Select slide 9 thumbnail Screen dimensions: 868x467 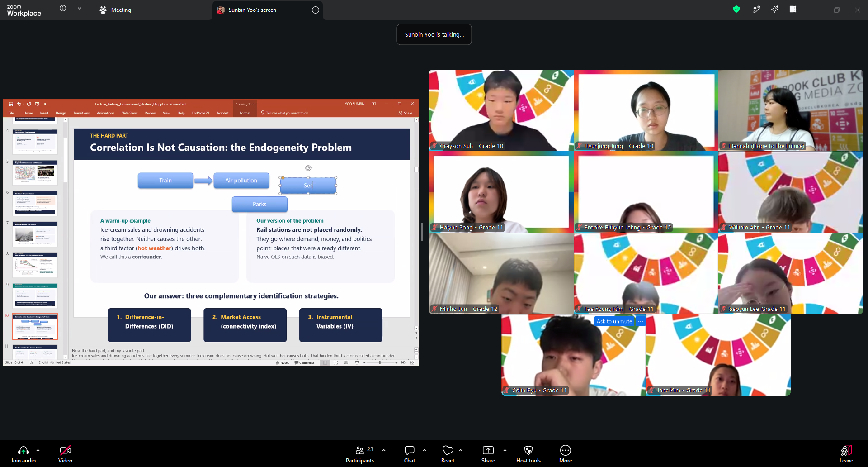(x=35, y=295)
